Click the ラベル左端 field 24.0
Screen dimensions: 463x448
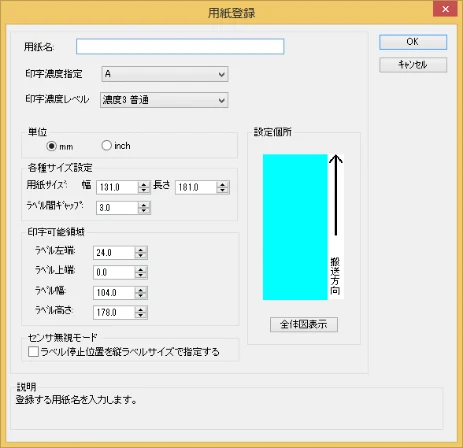(114, 253)
